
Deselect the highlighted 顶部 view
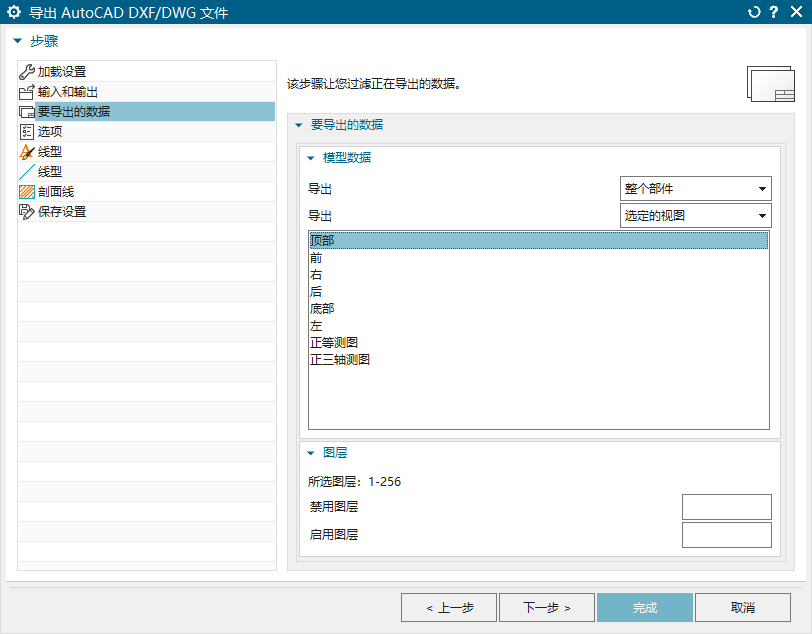click(x=321, y=240)
